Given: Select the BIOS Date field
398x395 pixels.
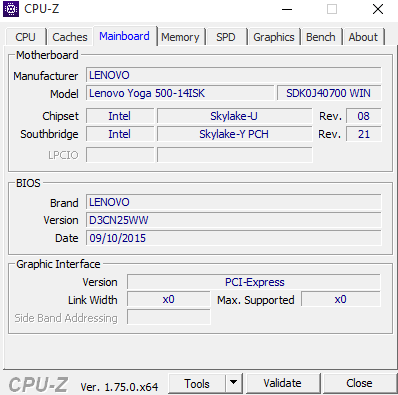Looking at the screenshot, I should coord(234,238).
